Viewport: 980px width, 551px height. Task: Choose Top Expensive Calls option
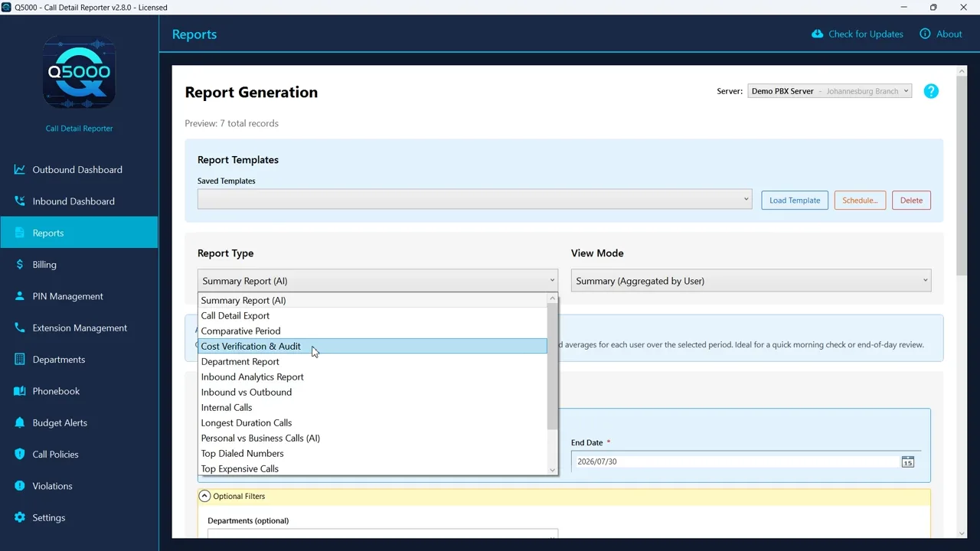372,468
